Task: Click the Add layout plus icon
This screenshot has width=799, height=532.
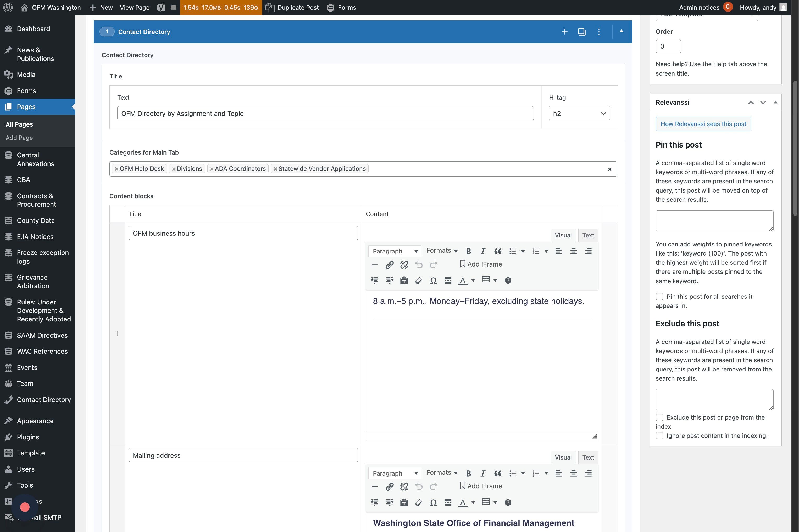Action: 564,32
